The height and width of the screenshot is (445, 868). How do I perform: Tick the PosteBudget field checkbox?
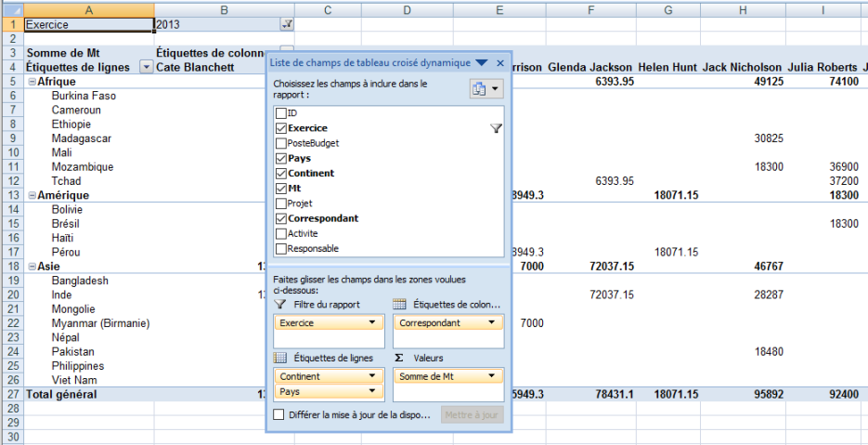click(x=280, y=144)
